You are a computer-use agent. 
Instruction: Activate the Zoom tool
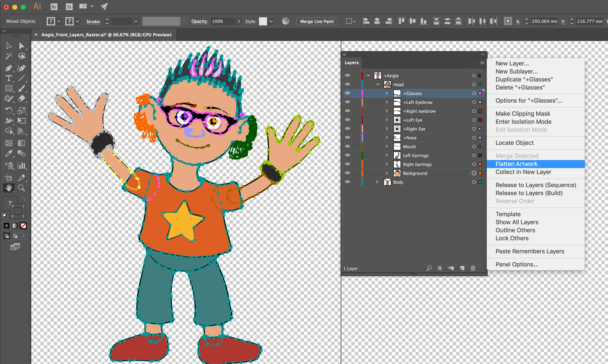(x=22, y=188)
